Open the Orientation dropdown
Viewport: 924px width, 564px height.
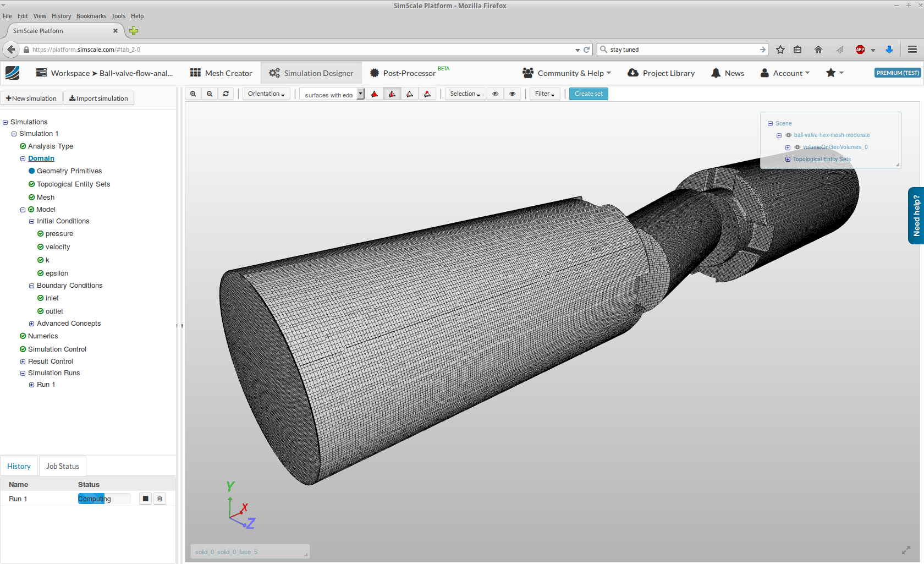pyautogui.click(x=266, y=94)
